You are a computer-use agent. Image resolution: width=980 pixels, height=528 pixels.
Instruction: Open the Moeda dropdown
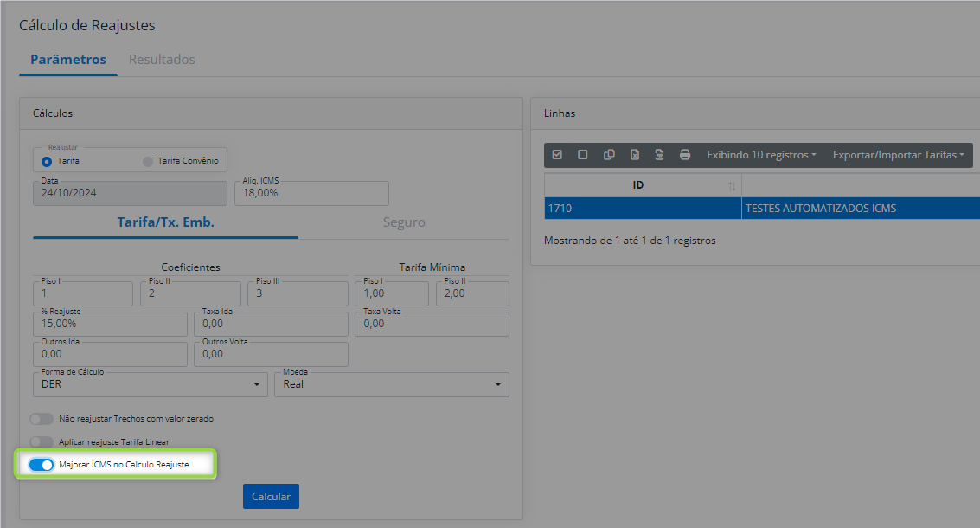[x=392, y=384]
